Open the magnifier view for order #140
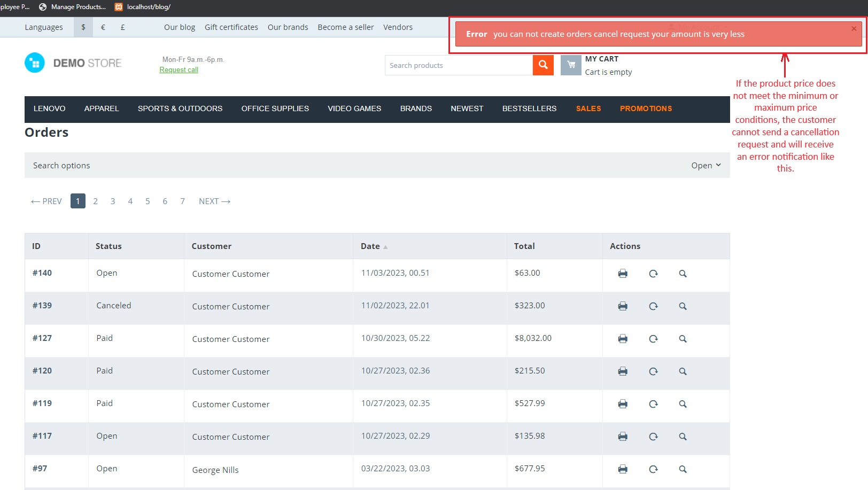This screenshot has width=868, height=490. point(683,274)
